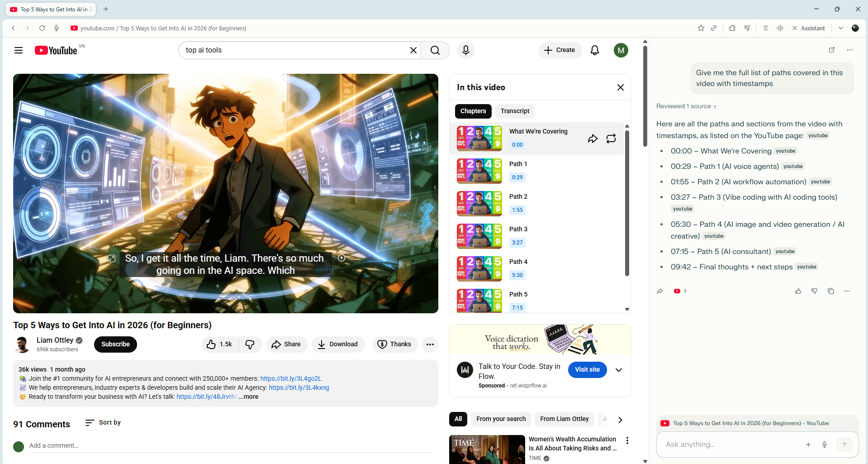Expand the sponsored ad chevron
Screen dimensions: 868x464
pyautogui.click(x=619, y=370)
